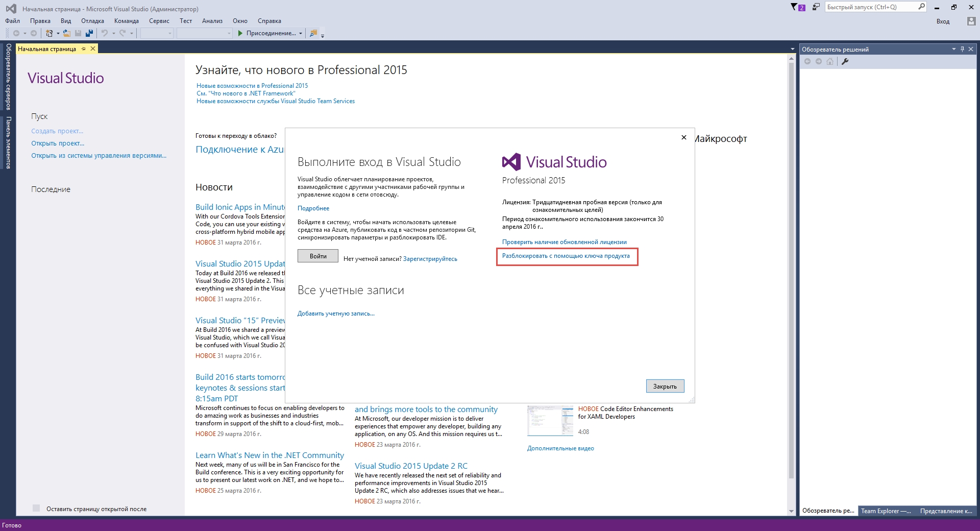Image resolution: width=980 pixels, height=531 pixels.
Task: Close the sign-in dialog with the X
Action: click(x=684, y=137)
